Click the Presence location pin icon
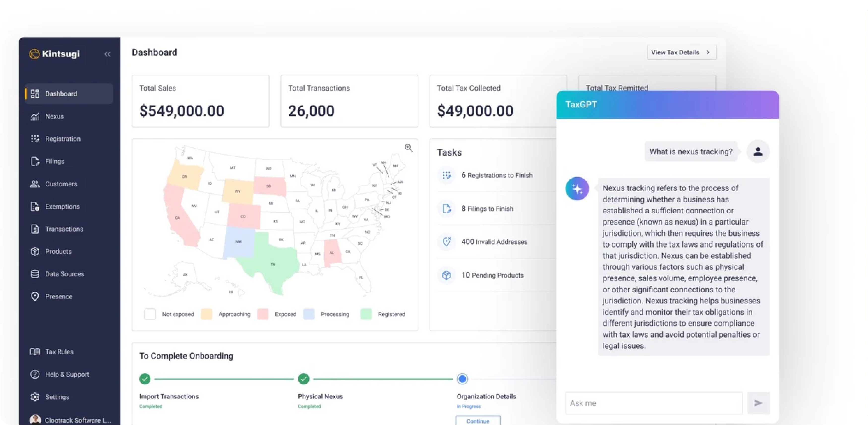Viewport: 868px width, 425px height. point(35,296)
